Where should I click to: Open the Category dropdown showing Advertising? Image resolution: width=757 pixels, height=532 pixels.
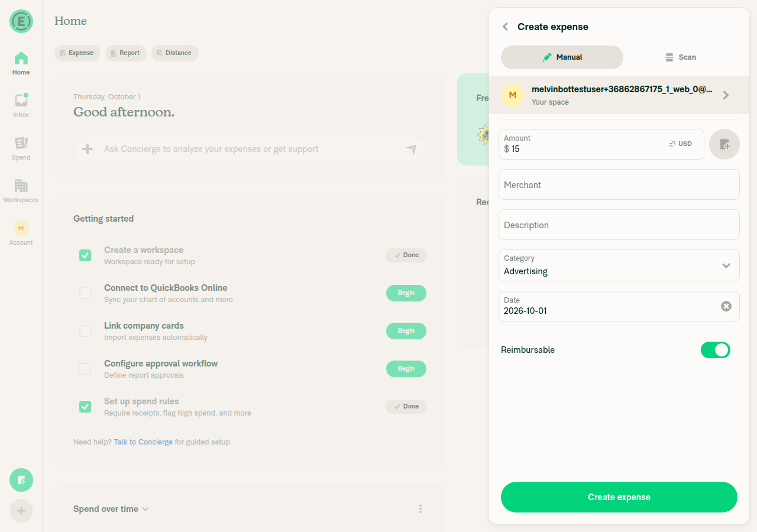click(x=619, y=265)
